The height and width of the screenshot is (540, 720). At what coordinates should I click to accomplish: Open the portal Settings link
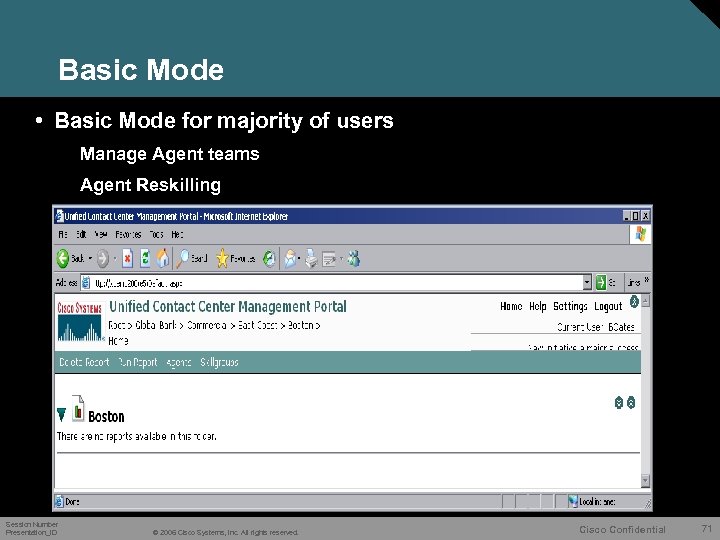coord(570,306)
